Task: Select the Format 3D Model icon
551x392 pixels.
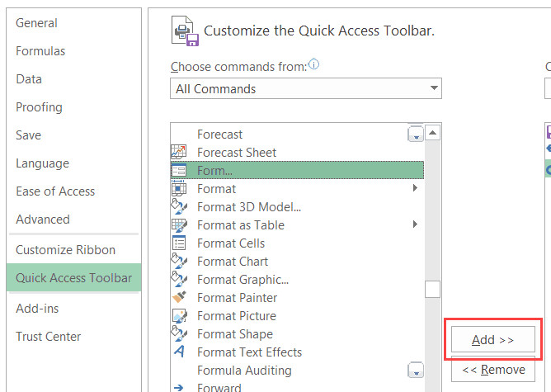Action: pos(179,207)
